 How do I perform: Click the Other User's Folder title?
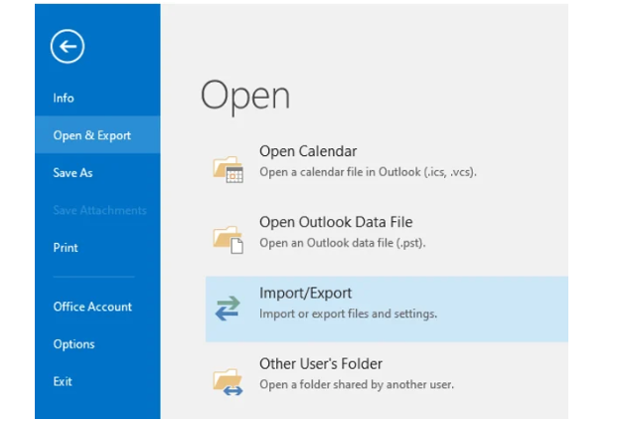click(321, 364)
